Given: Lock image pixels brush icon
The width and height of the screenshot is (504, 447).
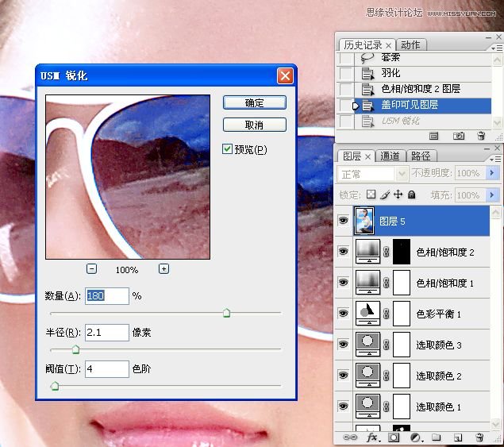Looking at the screenshot, I should pyautogui.click(x=385, y=195).
